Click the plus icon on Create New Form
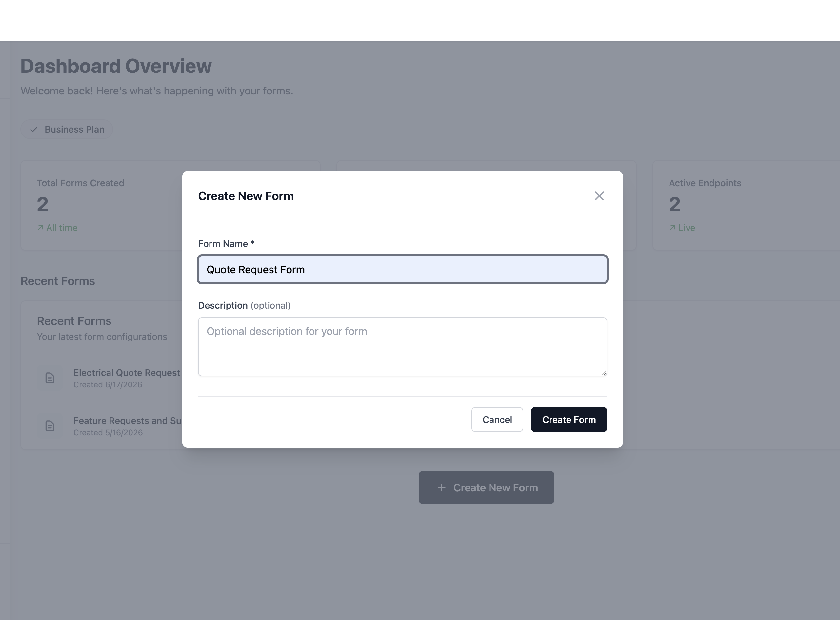Viewport: 840px width, 620px height. 442,487
